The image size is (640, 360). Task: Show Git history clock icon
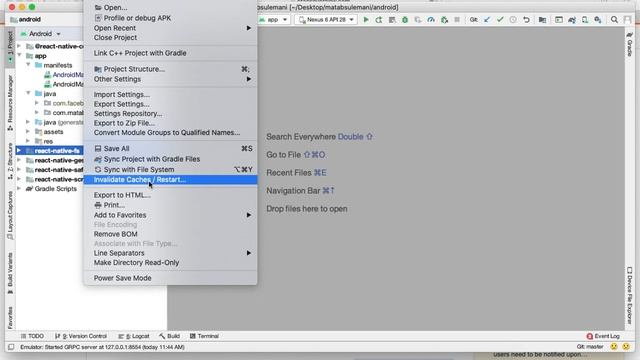tap(513, 20)
